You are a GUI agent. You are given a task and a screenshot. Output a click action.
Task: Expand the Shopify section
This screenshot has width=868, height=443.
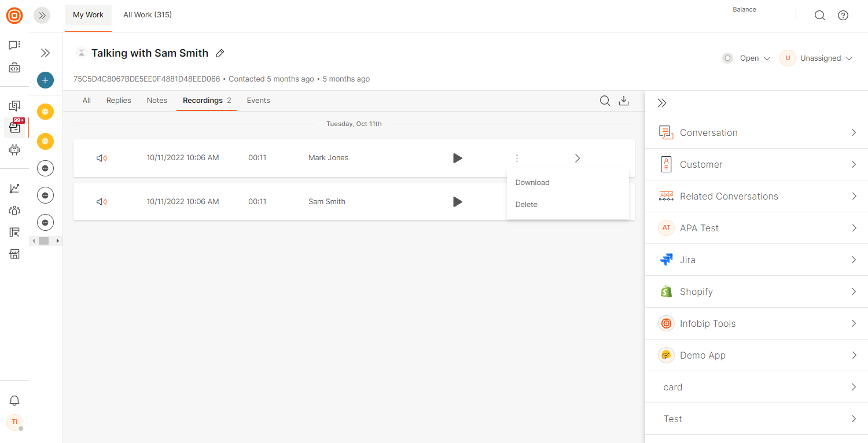(x=756, y=291)
